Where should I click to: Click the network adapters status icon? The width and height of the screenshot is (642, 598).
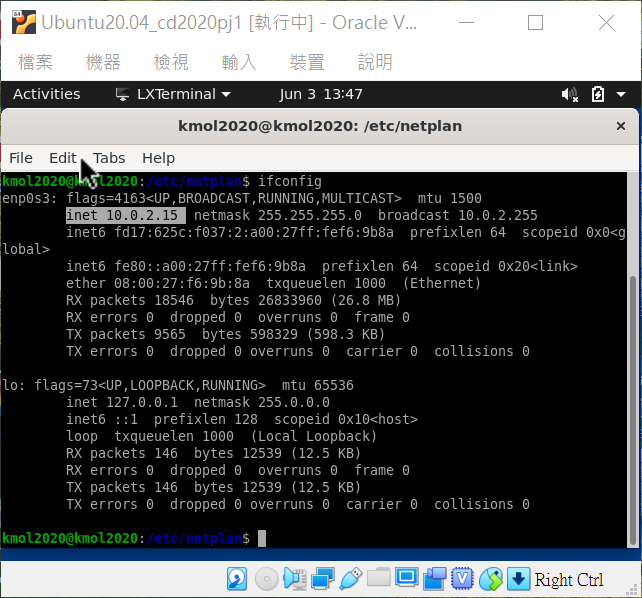pyautogui.click(x=323, y=579)
